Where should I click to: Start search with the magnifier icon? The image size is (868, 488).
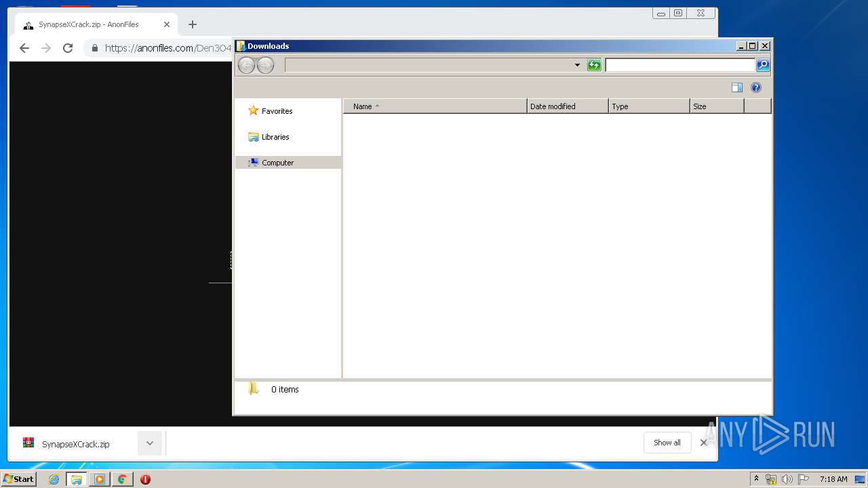[763, 65]
